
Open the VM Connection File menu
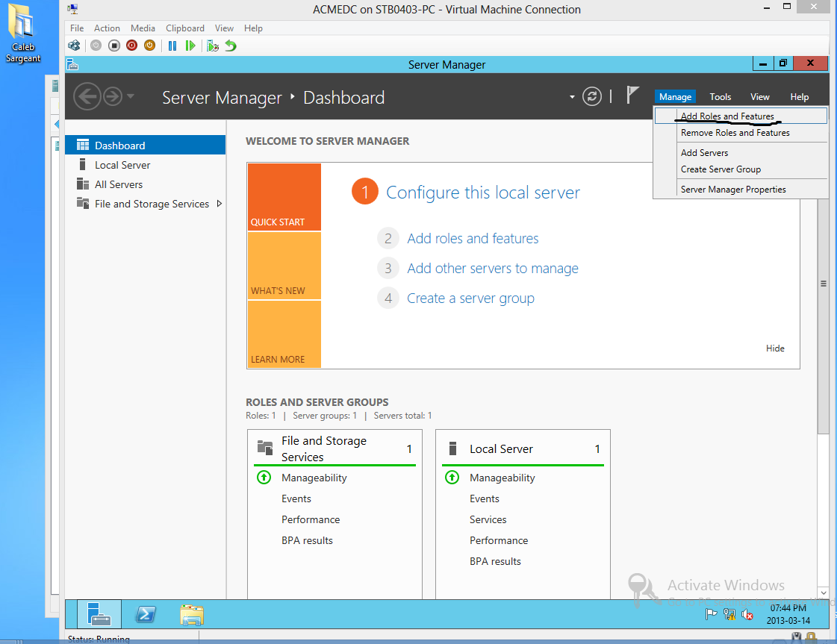tap(77, 28)
